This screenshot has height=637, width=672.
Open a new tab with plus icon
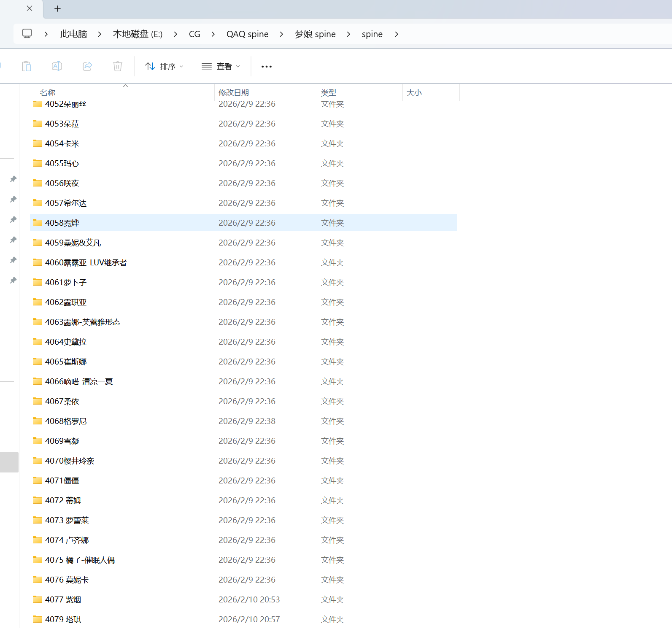coord(58,8)
